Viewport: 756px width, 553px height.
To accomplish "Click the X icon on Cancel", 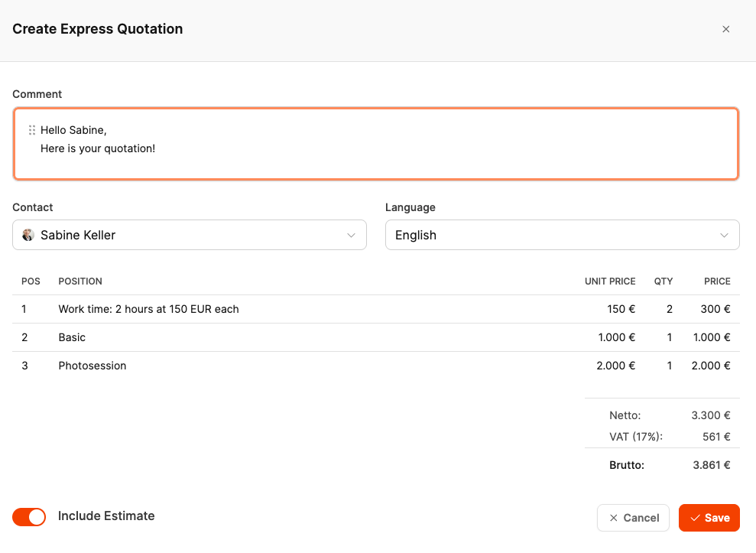I will point(613,518).
